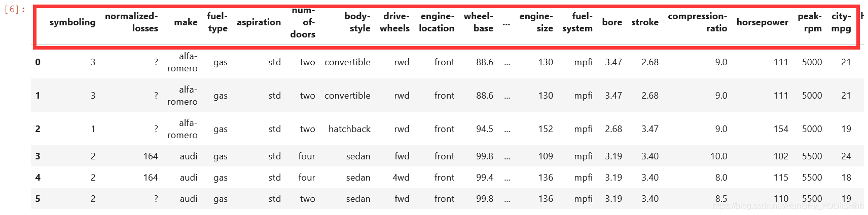Image resolution: width=868 pixels, height=215 pixels.
Task: Click the peak-rpm column header
Action: [x=810, y=22]
